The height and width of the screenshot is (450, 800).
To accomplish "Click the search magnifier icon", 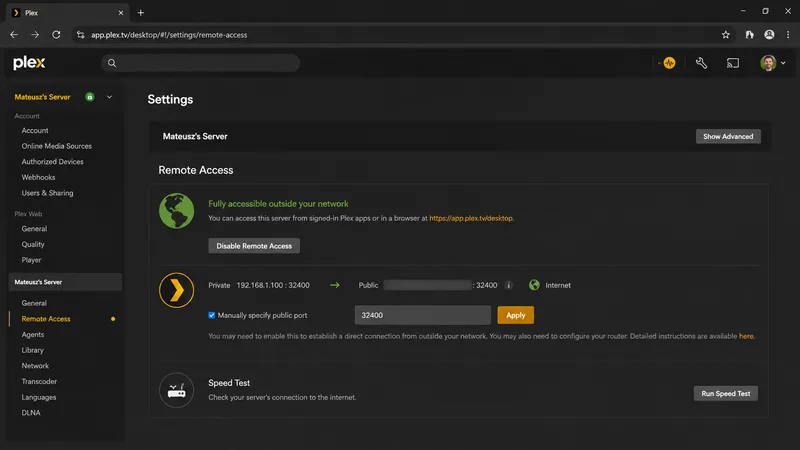I will click(x=112, y=63).
